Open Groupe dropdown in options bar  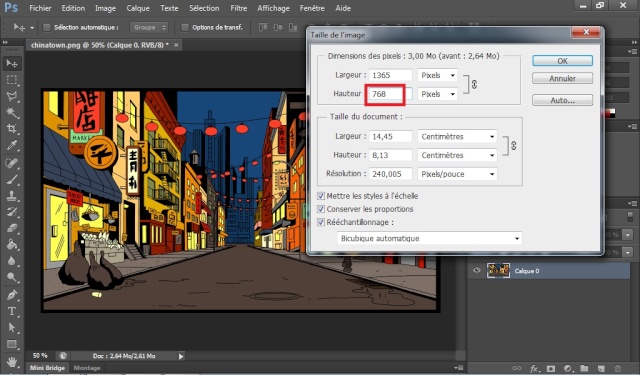(x=149, y=27)
